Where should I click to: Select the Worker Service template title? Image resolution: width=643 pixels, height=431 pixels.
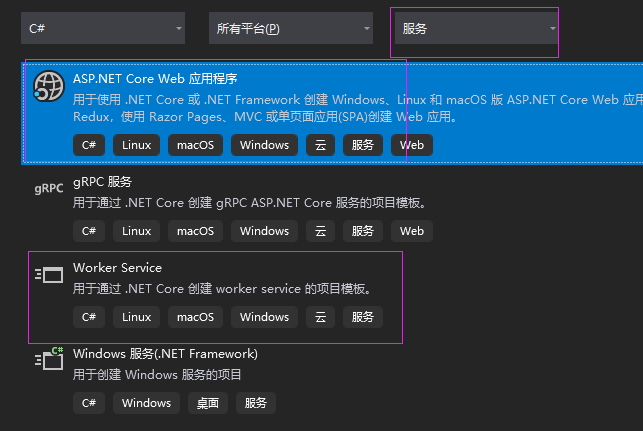(x=117, y=268)
